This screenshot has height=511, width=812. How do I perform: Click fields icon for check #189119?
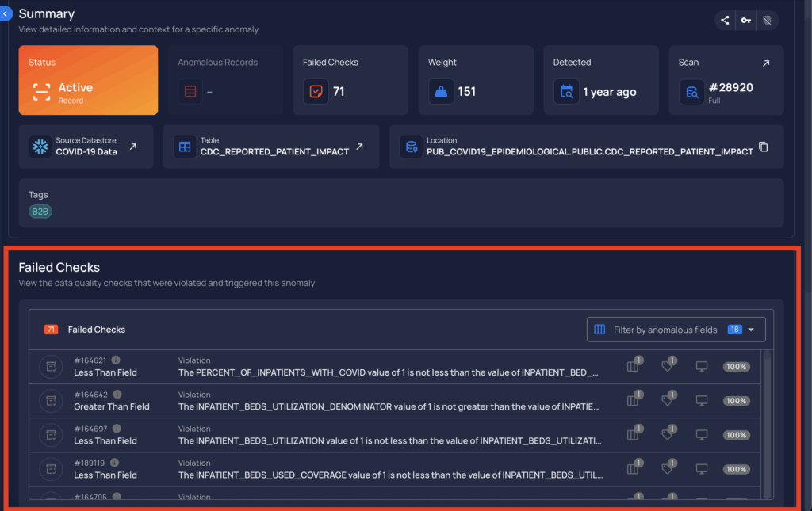[634, 468]
